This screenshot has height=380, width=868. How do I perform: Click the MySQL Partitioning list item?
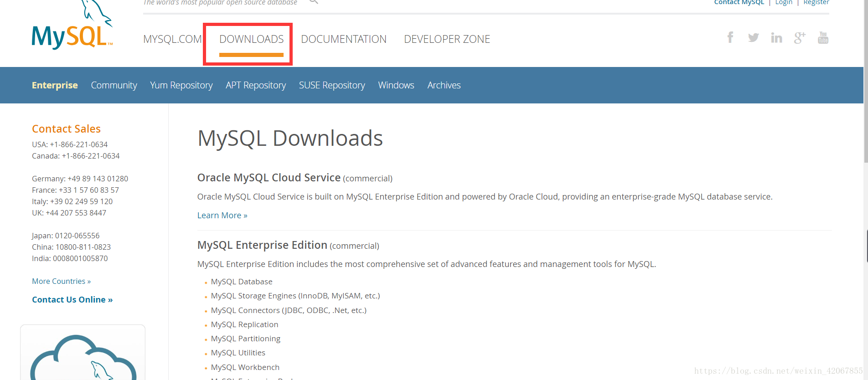[x=246, y=339]
